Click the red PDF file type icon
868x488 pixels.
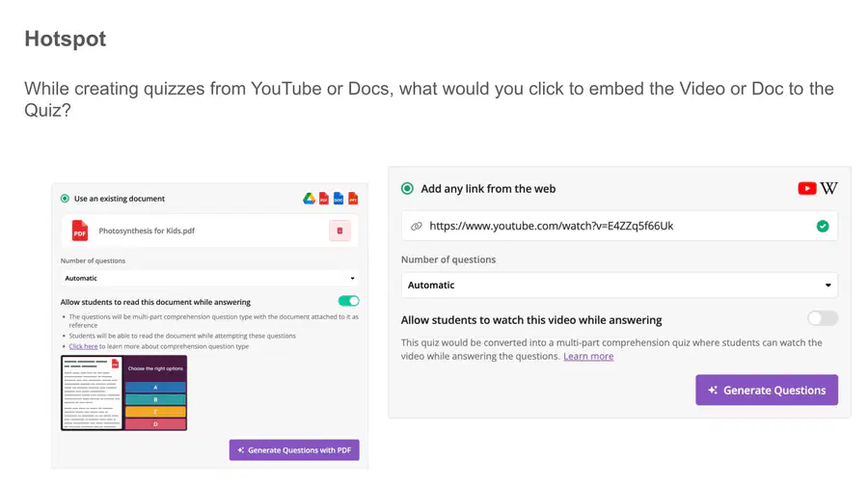click(324, 199)
